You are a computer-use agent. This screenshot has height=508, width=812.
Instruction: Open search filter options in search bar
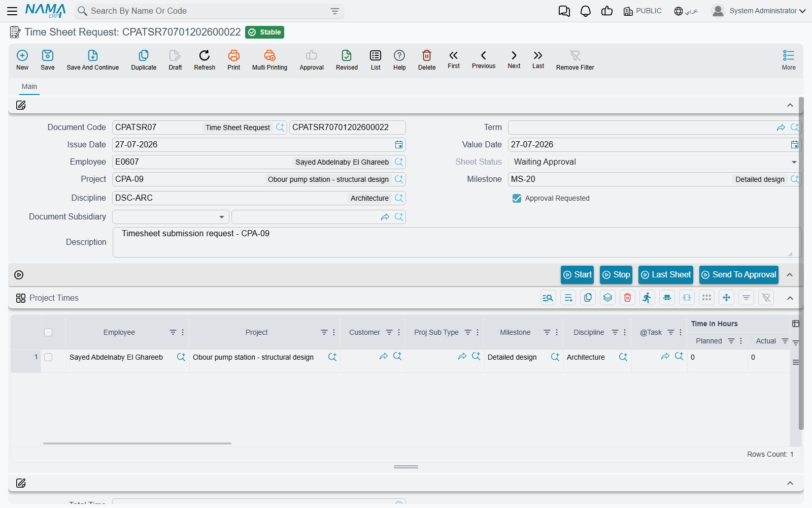tap(335, 11)
